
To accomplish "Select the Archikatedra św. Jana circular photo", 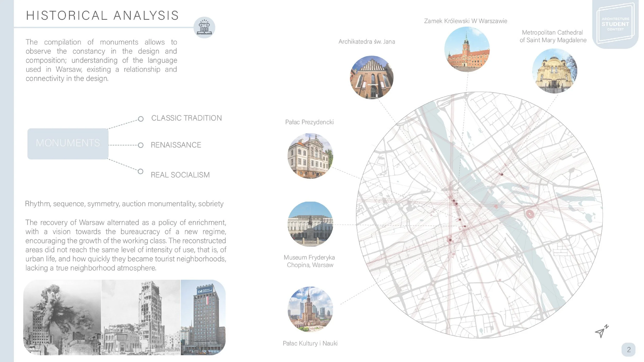I will click(371, 77).
